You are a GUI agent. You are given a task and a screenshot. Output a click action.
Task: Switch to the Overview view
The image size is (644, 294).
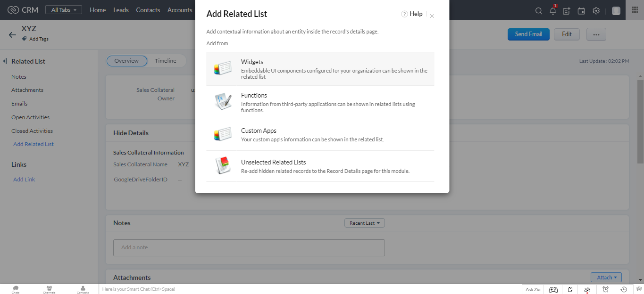[126, 61]
